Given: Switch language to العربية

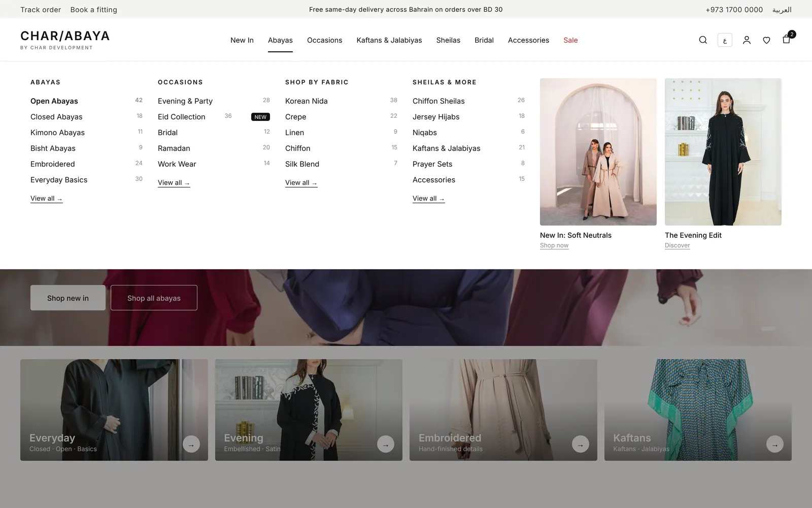Looking at the screenshot, I should 782,10.
